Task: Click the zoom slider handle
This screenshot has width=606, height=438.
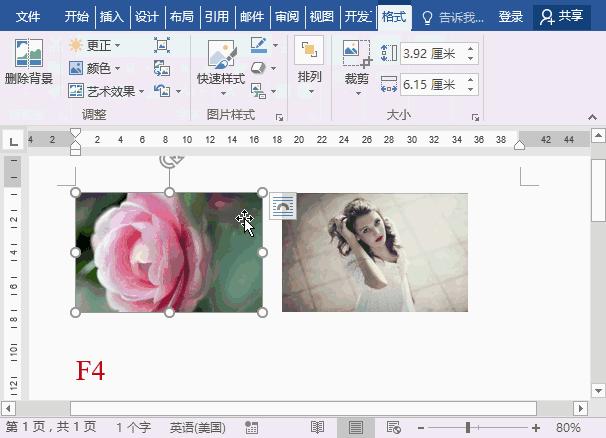Action: [468, 428]
